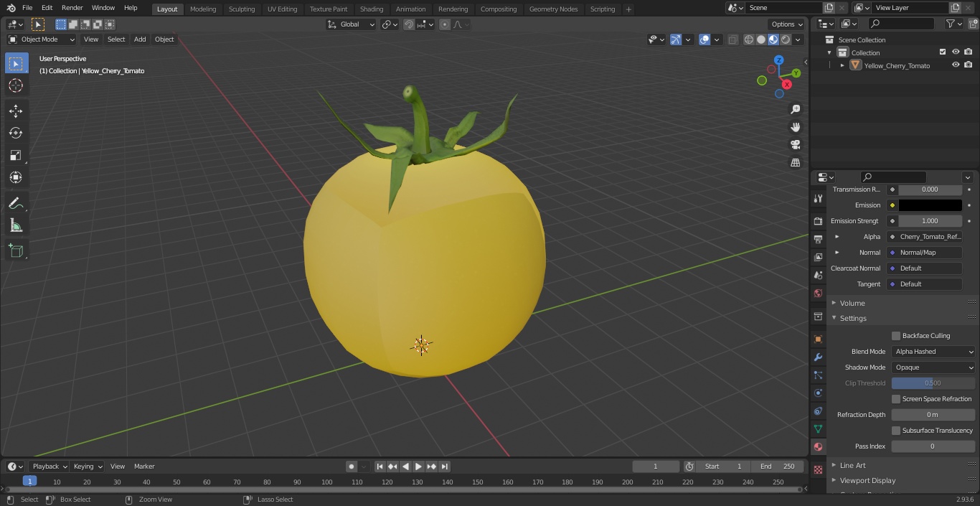The width and height of the screenshot is (980, 506).
Task: Open the Render menu
Action: point(72,8)
